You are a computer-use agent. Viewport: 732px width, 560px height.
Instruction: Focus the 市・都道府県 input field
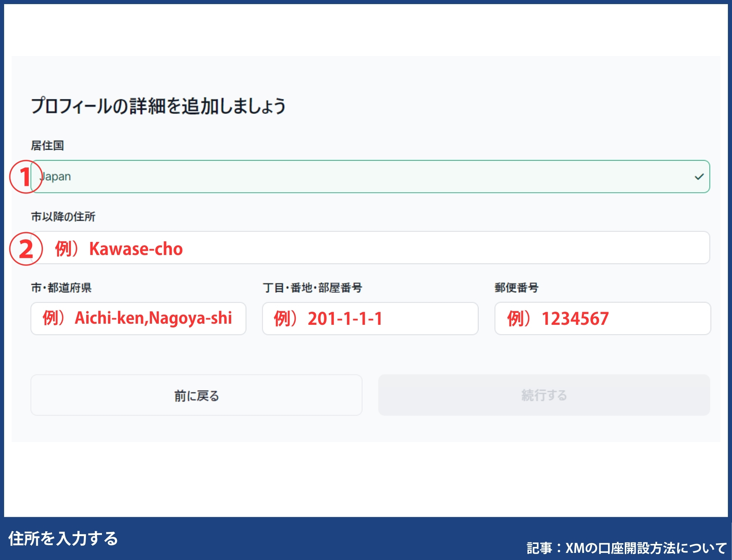pyautogui.click(x=139, y=318)
